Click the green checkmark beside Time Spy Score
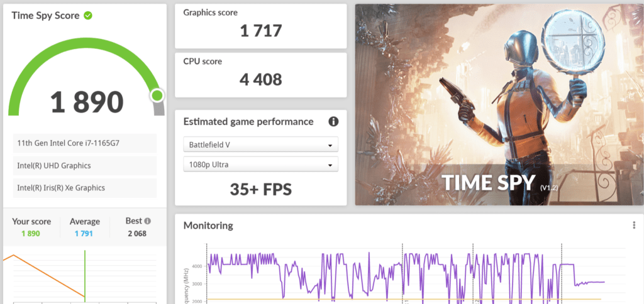Screen dimensions: 644x304 coord(88,15)
